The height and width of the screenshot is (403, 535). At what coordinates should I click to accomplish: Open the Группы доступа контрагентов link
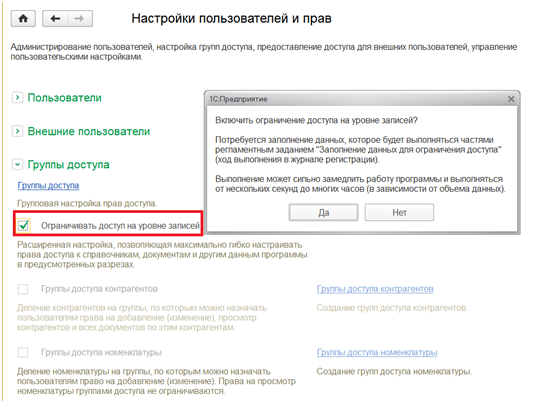pos(375,289)
